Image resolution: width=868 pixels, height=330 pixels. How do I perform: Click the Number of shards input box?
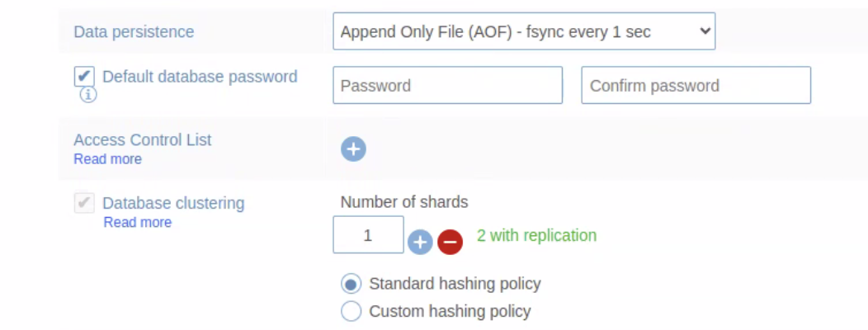pos(368,235)
